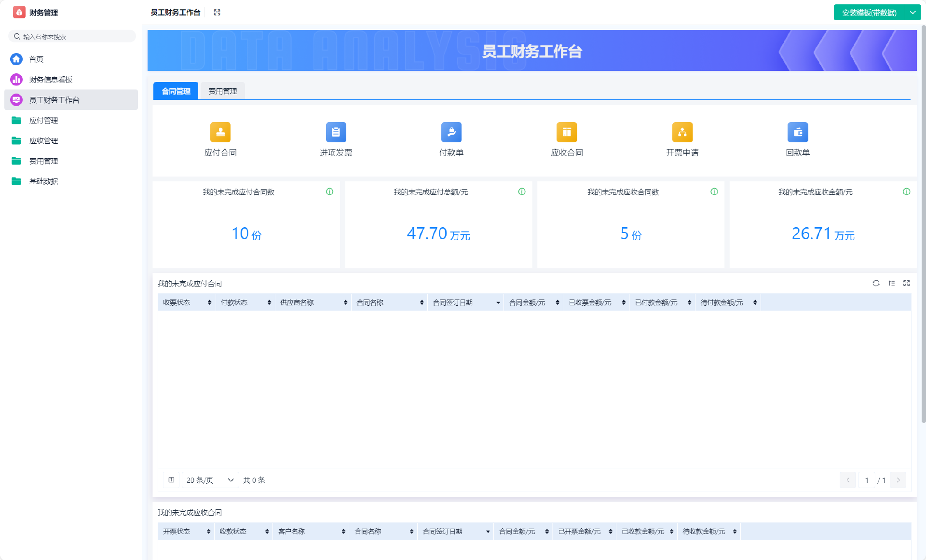Switch to the 费用管理 tab
926x560 pixels.
click(222, 91)
